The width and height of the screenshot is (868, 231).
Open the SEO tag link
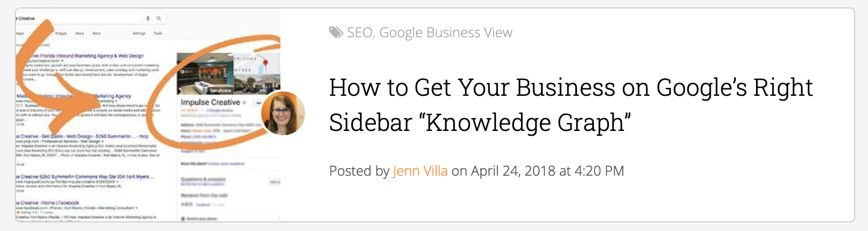pyautogui.click(x=359, y=32)
